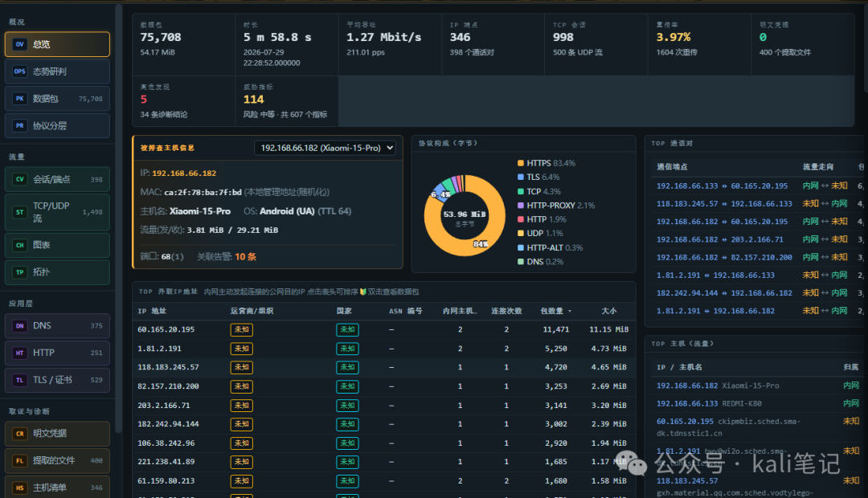Sort table by 连接次数 column header
Image resolution: width=868 pixels, height=498 pixels.
click(506, 311)
